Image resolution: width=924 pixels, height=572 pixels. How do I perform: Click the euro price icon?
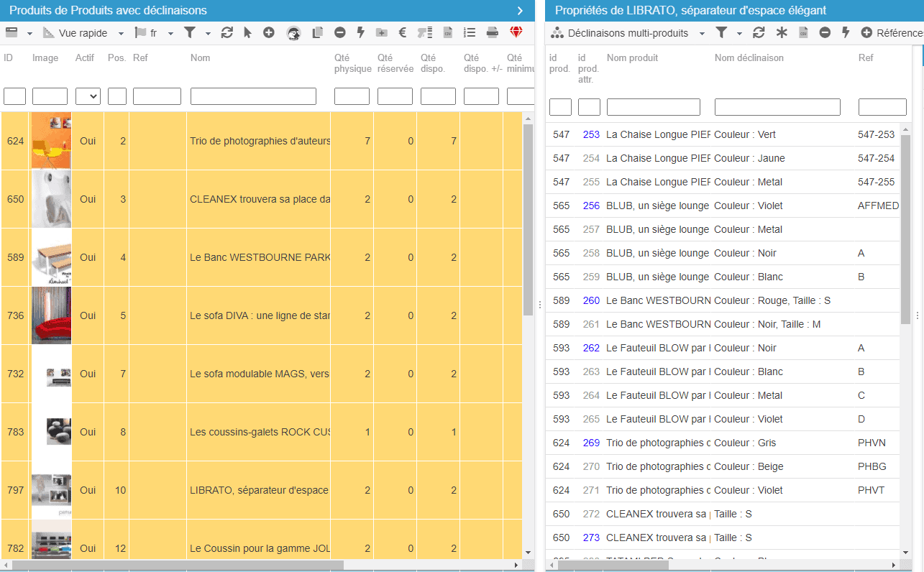[403, 32]
